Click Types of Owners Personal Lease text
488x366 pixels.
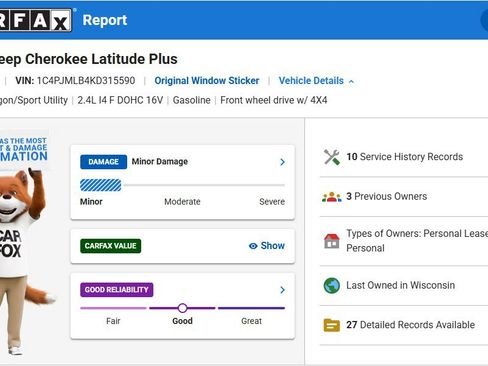click(417, 241)
